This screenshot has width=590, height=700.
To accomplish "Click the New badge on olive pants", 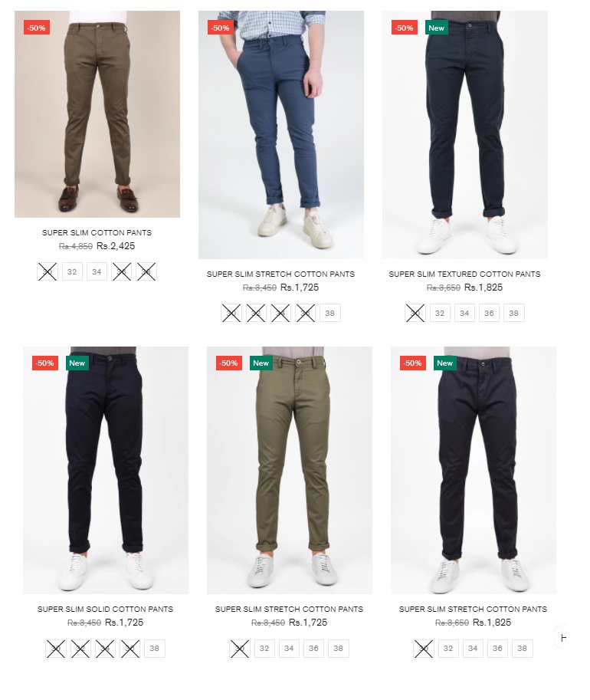I will pyautogui.click(x=261, y=363).
